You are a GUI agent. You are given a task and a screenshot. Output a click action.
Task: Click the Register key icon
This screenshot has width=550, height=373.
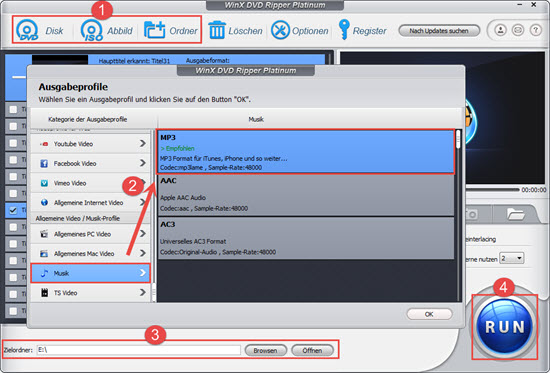coord(344,29)
